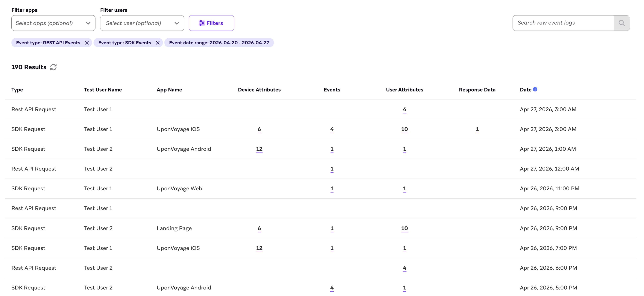Focus the Search raw event logs field

click(563, 23)
